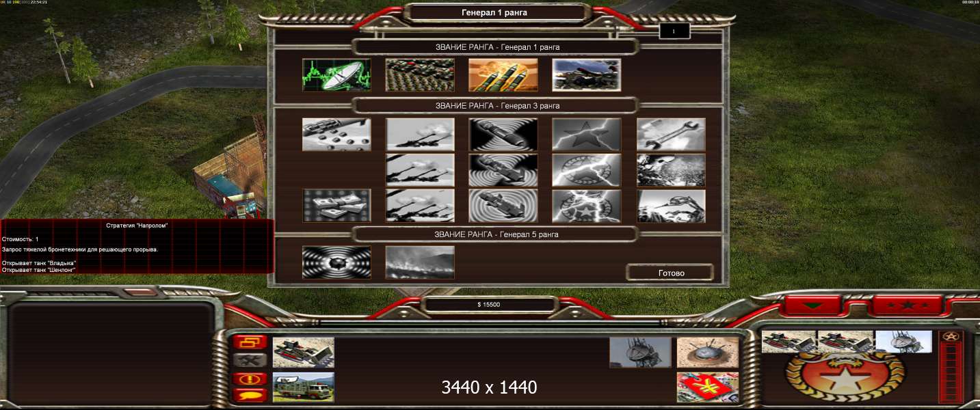The width and height of the screenshot is (980, 410).
Task: Select the satellite dish radar general power
Action: [x=336, y=74]
